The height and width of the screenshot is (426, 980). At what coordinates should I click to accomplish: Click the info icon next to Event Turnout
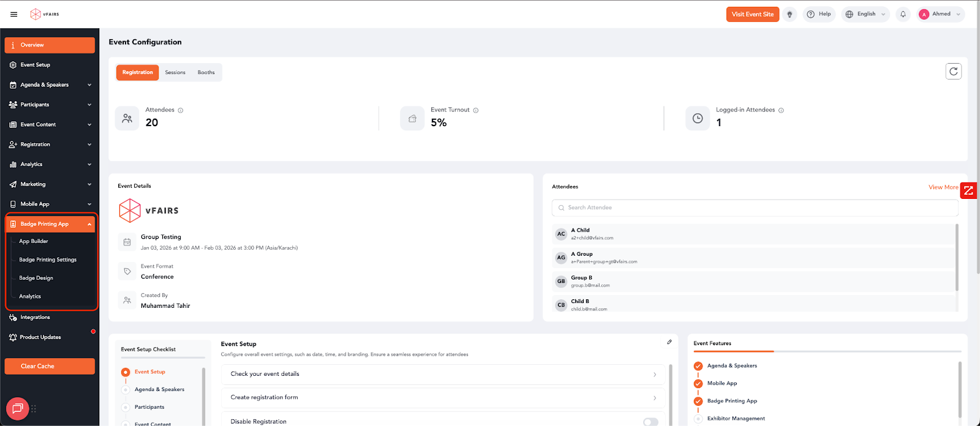point(476,110)
